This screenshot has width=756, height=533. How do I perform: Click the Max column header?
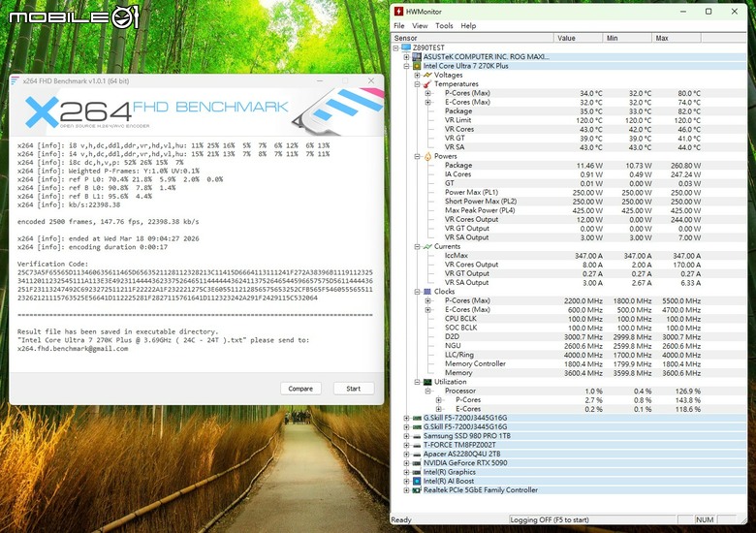(676, 38)
